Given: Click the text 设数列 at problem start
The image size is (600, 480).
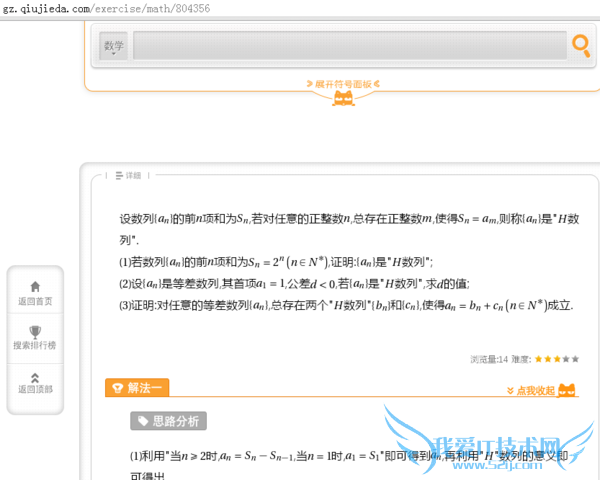Looking at the screenshot, I should click(x=137, y=219).
